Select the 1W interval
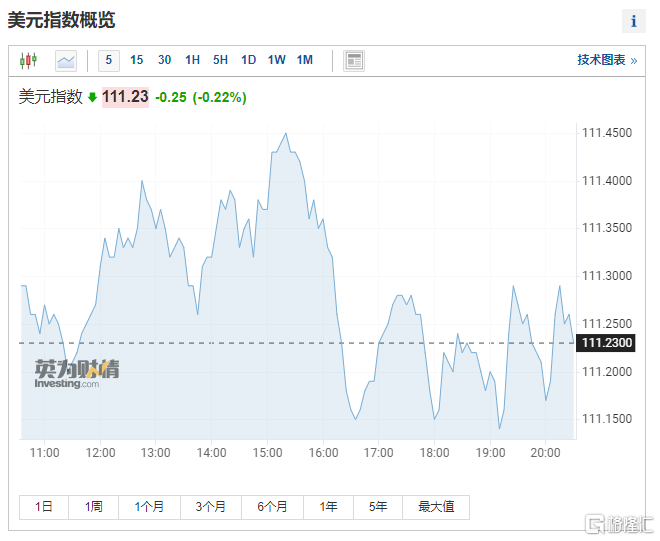Image resolution: width=660 pixels, height=541 pixels. [x=277, y=60]
